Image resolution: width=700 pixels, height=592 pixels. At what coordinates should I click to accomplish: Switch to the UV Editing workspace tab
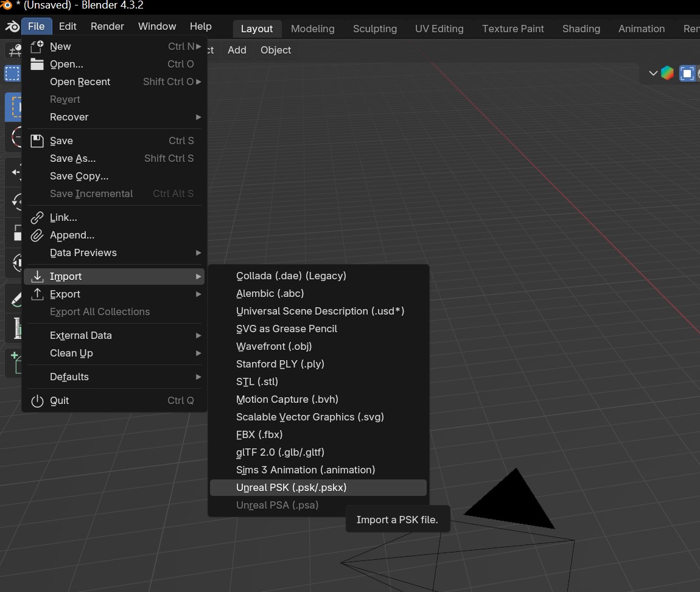click(x=439, y=29)
